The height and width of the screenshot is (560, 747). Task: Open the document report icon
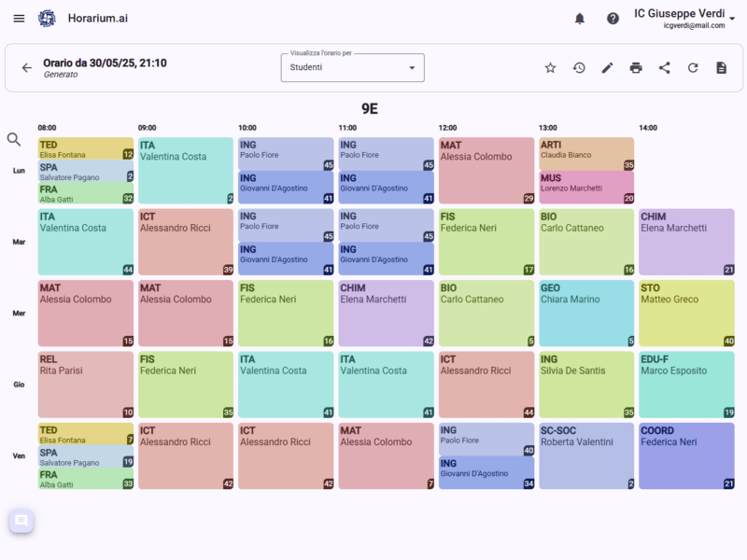tap(721, 68)
